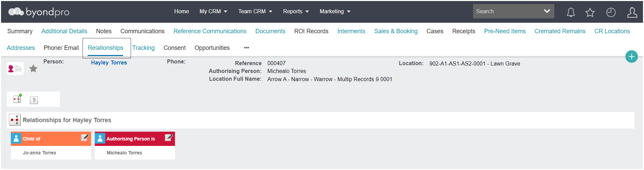
Task: Open the Receipts tab
Action: pos(464,31)
